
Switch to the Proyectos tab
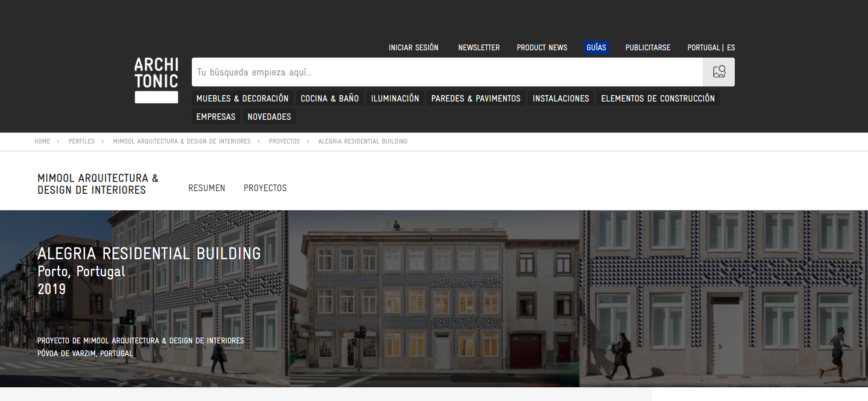click(x=265, y=188)
